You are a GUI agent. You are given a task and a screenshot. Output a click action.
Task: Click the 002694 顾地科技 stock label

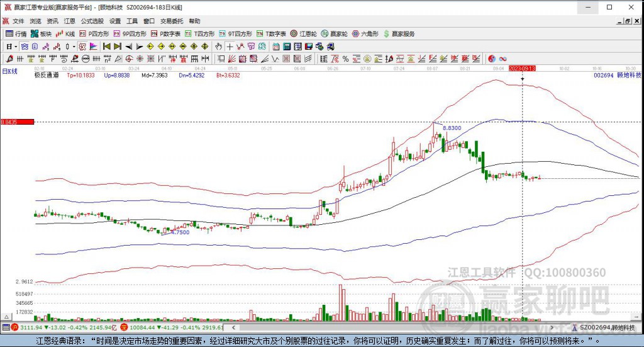click(x=618, y=75)
